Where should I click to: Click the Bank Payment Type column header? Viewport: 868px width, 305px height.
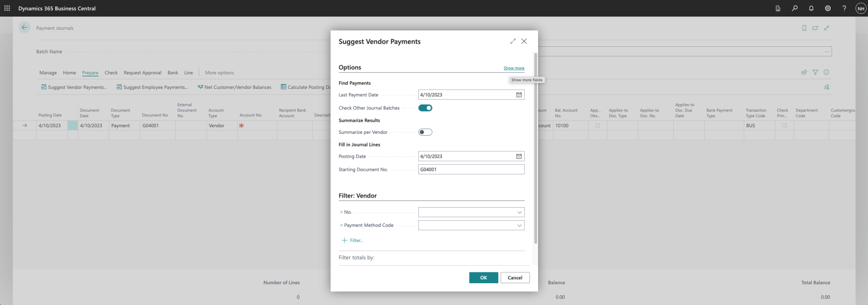click(x=719, y=113)
